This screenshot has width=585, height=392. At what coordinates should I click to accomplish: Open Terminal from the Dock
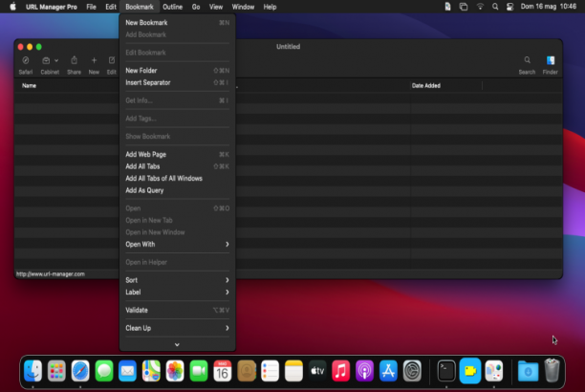[x=446, y=371]
